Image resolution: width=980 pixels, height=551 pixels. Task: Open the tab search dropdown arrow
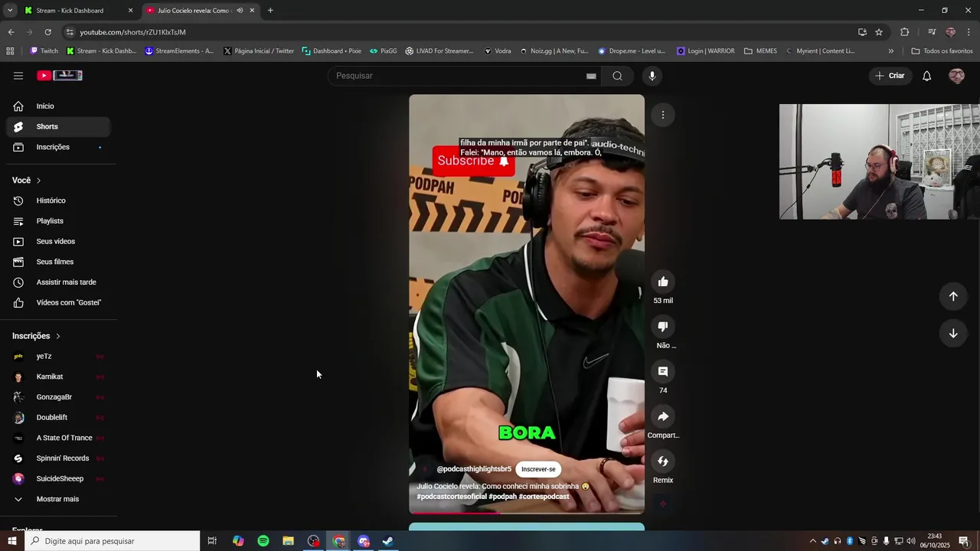pyautogui.click(x=10, y=11)
